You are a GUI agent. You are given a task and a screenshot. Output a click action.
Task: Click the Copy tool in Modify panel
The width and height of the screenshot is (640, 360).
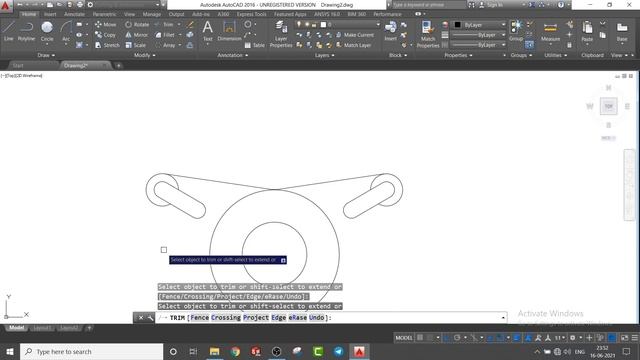(x=105, y=35)
